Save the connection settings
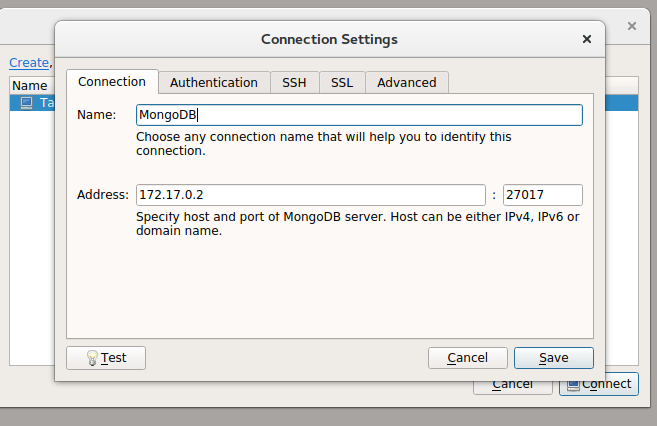 point(554,358)
